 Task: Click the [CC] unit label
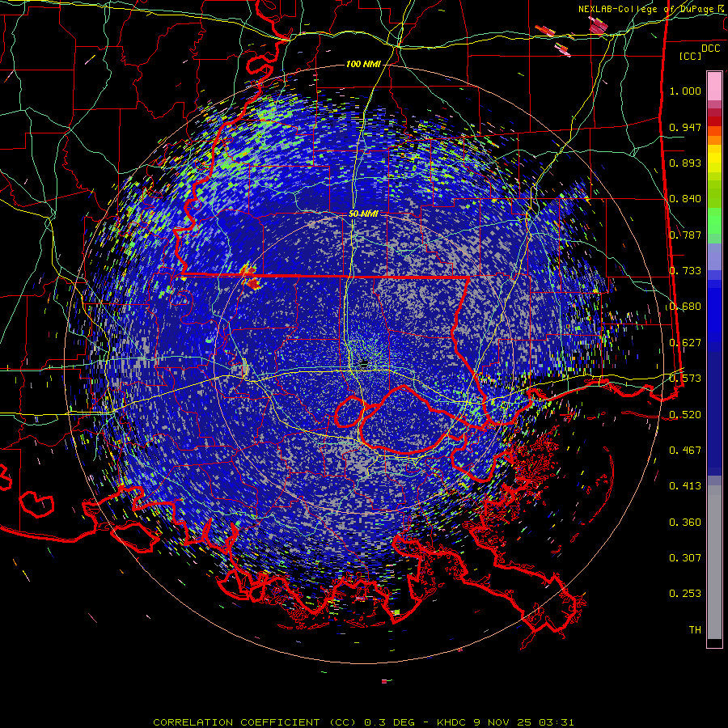(x=691, y=56)
